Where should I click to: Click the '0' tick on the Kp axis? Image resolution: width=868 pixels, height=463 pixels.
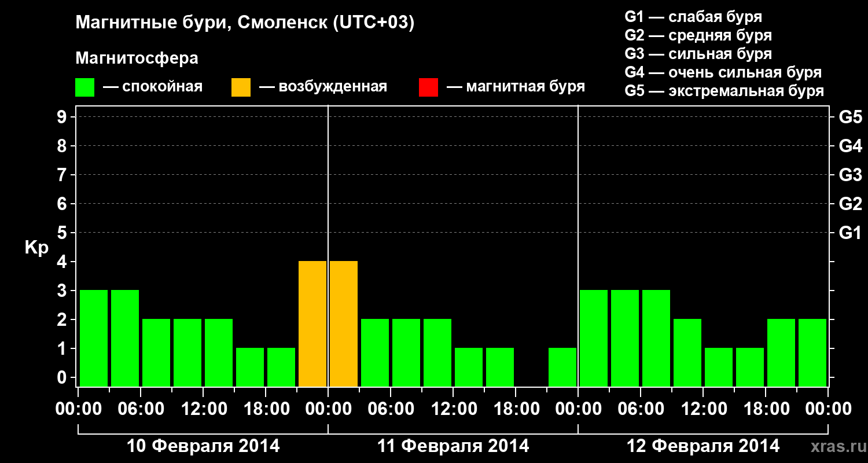63,377
